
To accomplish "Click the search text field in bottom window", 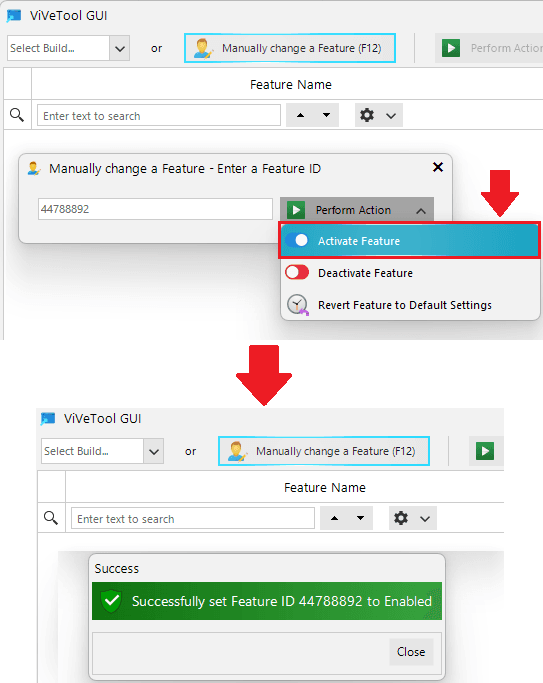I will (192, 518).
